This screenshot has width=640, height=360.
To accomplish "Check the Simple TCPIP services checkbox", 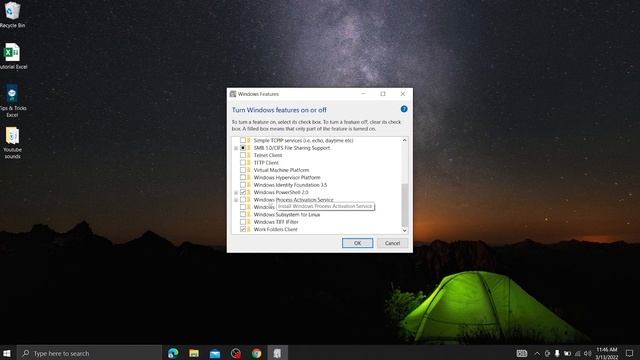I will coord(243,140).
